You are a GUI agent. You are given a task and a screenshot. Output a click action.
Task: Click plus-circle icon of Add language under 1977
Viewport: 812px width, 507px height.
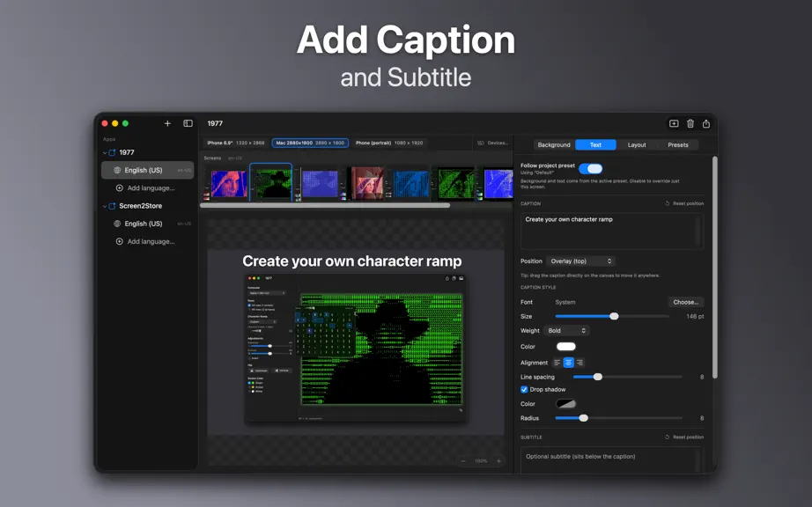click(x=120, y=187)
